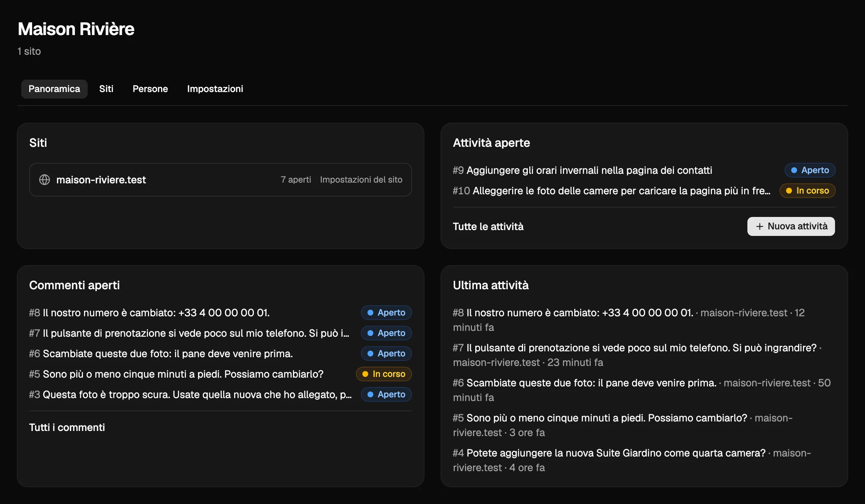Click the Aperto badge on comment #3

[x=386, y=394]
